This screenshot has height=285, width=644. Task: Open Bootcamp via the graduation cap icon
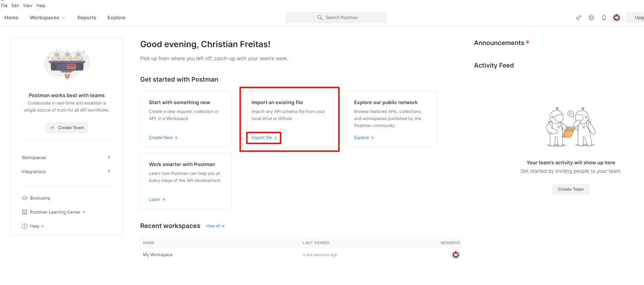(24, 198)
